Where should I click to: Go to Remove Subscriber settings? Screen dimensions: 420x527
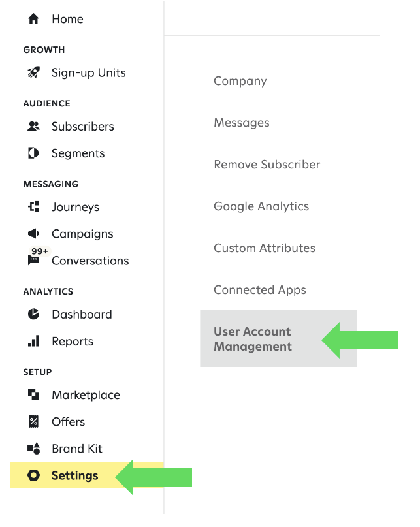[x=267, y=165]
